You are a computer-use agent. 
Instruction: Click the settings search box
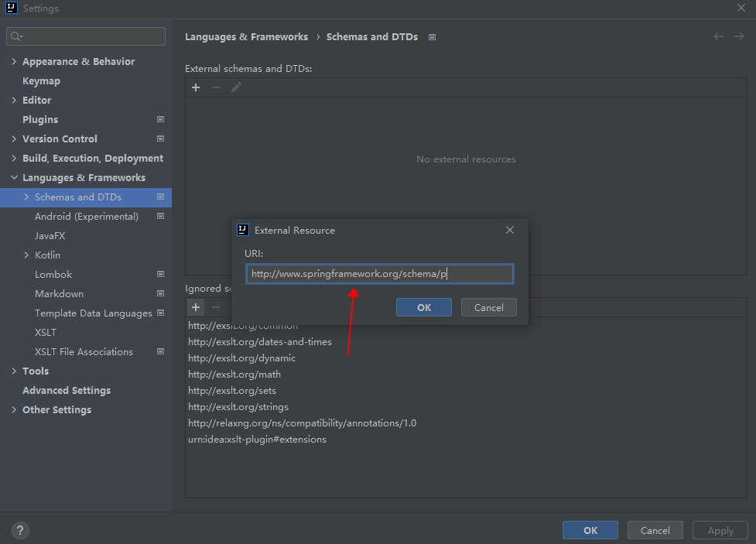pyautogui.click(x=86, y=36)
